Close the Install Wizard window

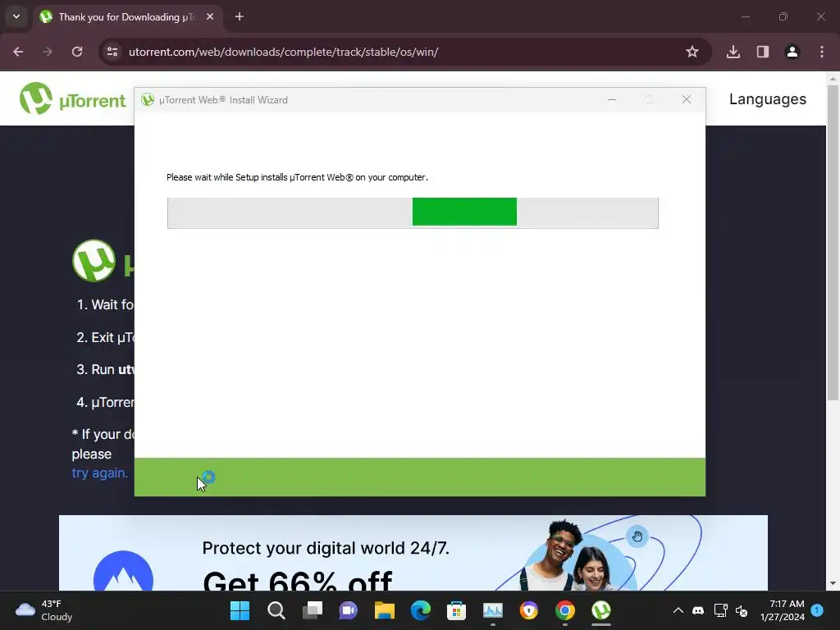click(x=687, y=99)
